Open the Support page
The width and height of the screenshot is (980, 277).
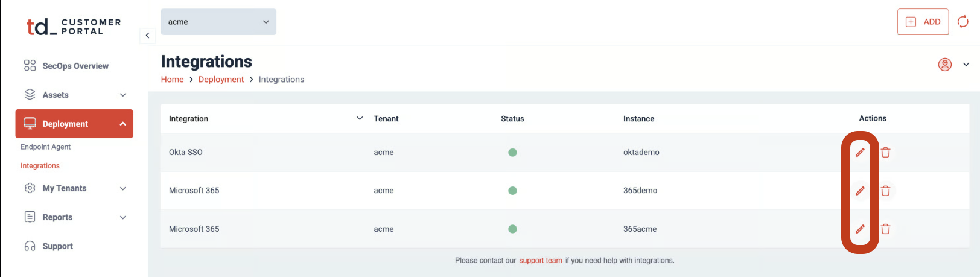point(57,246)
